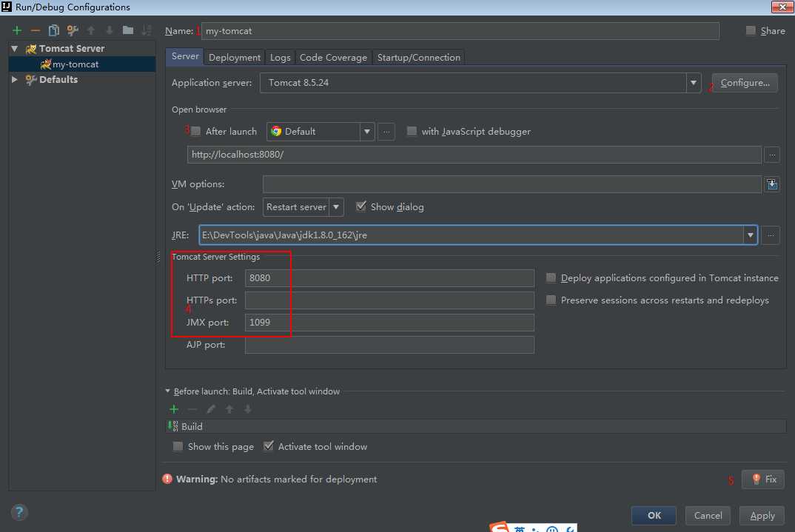Image resolution: width=795 pixels, height=532 pixels.
Task: Check Preserve sessions across restarts and redeploys
Action: pos(551,300)
